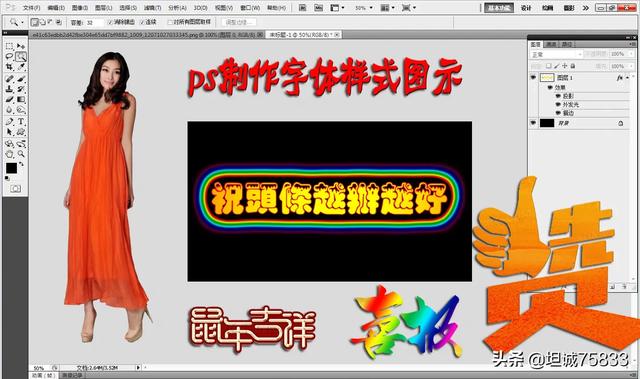The width and height of the screenshot is (640, 379).
Task: Toggle Quick Mask mode
Action: click(x=15, y=188)
